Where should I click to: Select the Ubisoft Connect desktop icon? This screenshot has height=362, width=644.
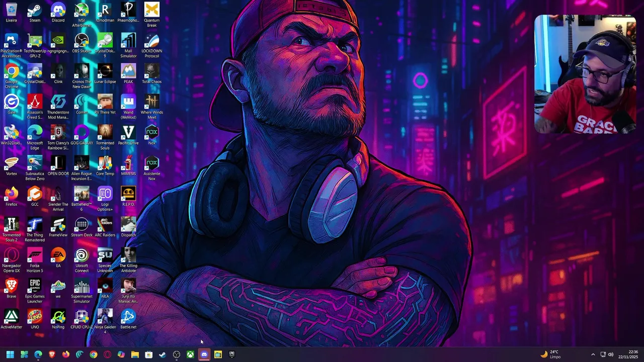point(82,260)
